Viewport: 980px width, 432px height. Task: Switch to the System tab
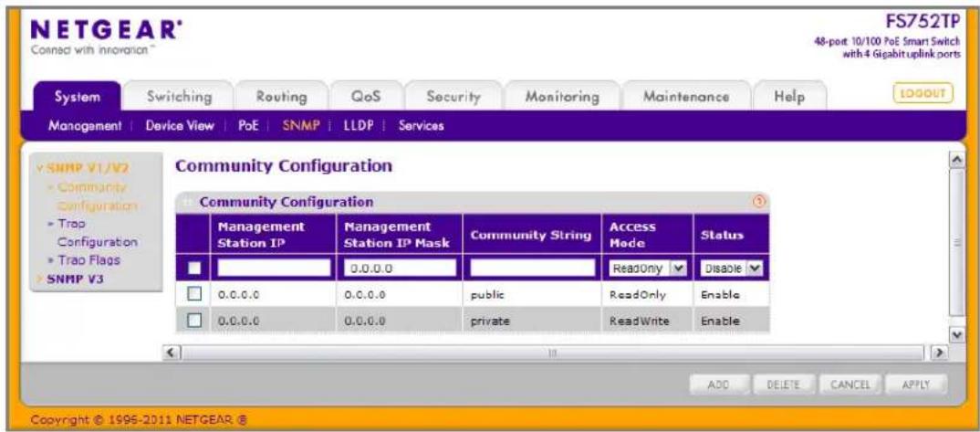click(77, 97)
